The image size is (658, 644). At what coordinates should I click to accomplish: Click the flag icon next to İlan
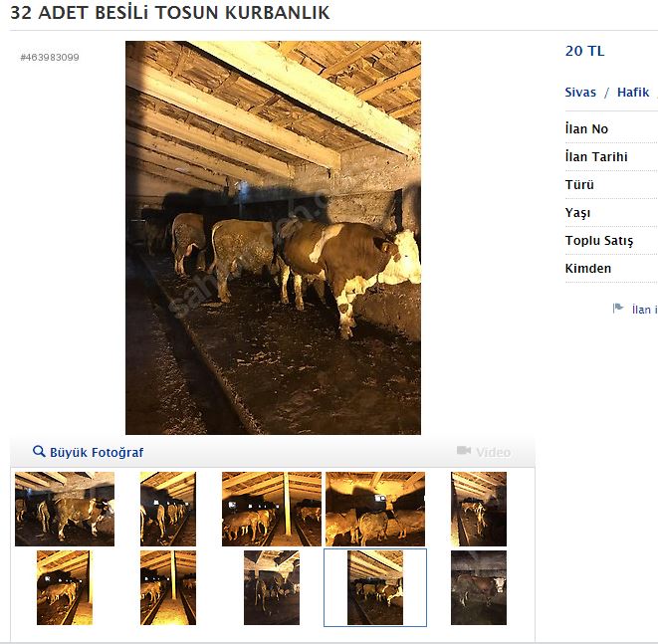click(x=618, y=309)
